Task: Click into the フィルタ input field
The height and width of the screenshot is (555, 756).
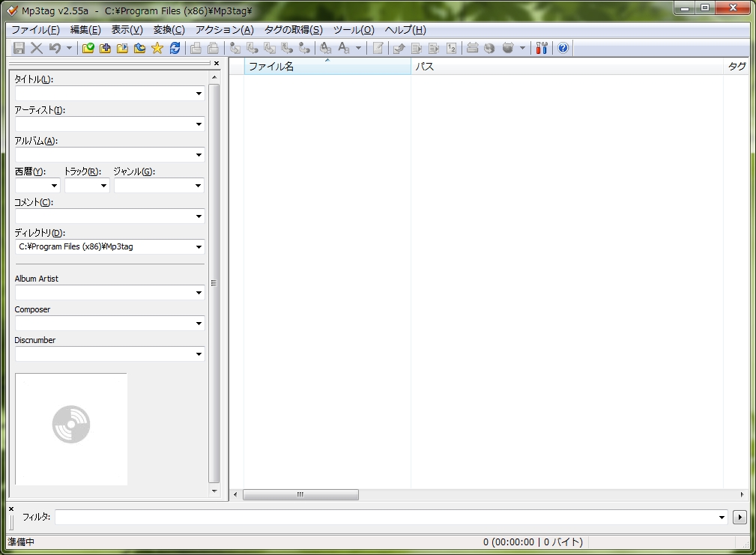Action: 386,518
